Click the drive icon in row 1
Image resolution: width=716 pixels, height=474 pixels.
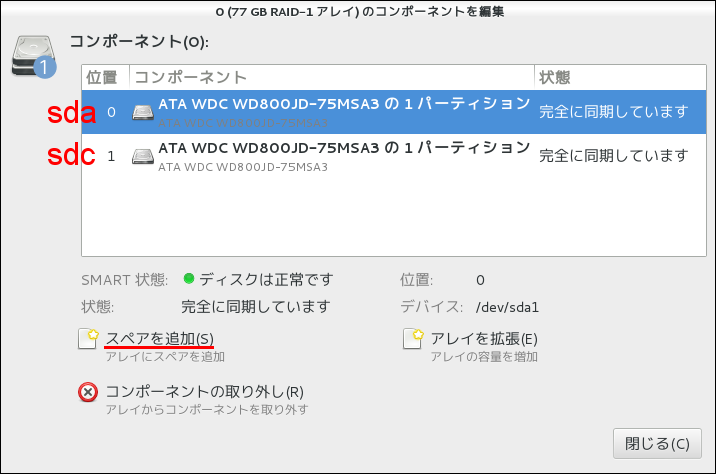143,157
